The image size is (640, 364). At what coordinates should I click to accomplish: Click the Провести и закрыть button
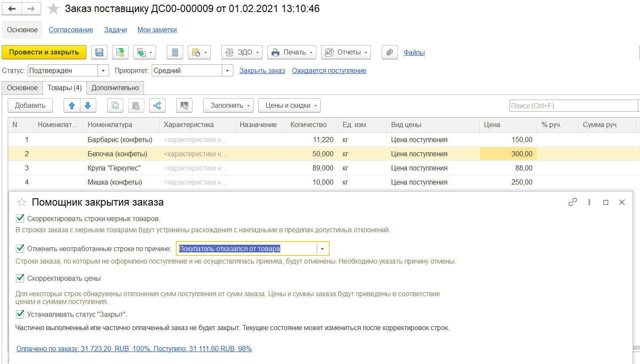[44, 52]
